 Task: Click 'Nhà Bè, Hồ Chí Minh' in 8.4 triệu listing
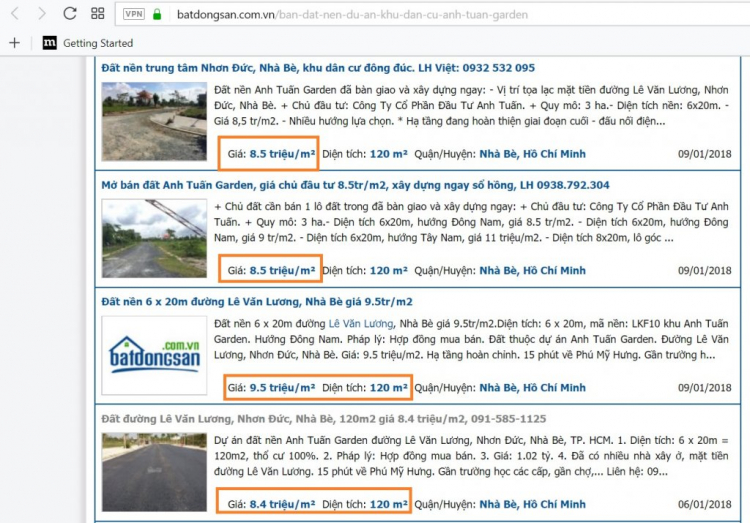[x=532, y=504]
